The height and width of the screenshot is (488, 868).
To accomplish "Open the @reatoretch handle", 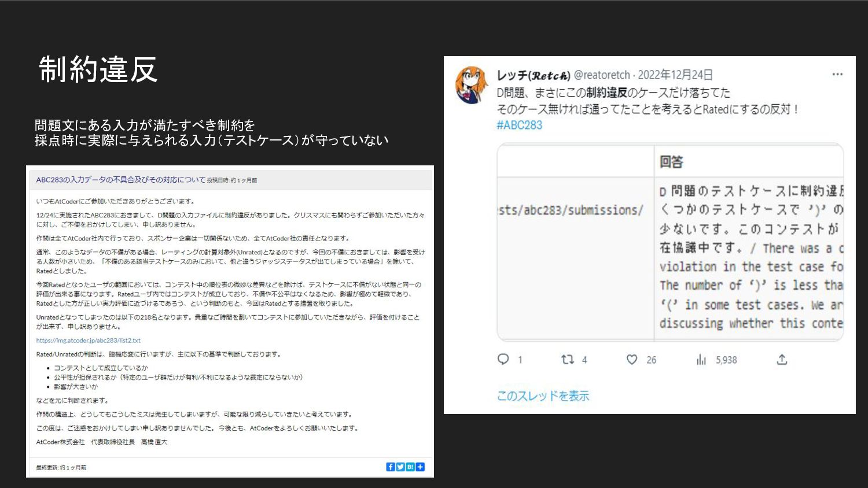I will (x=602, y=75).
